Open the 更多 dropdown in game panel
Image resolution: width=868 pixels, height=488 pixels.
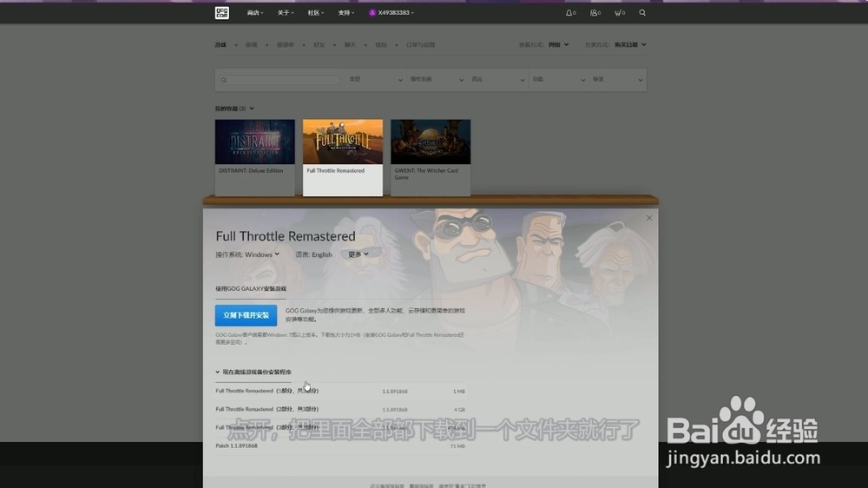[358, 254]
